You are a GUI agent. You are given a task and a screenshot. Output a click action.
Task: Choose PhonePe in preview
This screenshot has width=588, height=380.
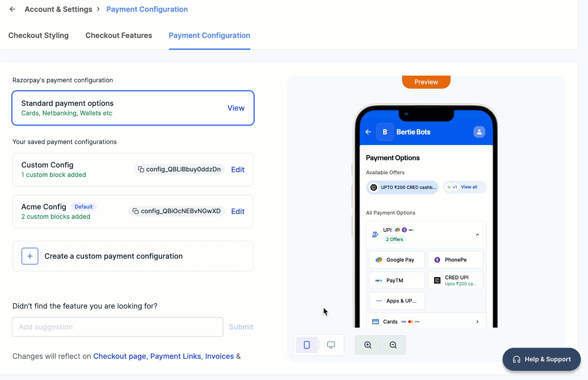pos(455,260)
